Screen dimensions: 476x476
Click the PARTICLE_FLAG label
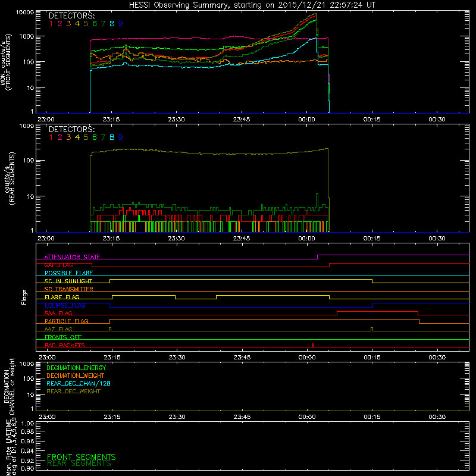(x=67, y=321)
